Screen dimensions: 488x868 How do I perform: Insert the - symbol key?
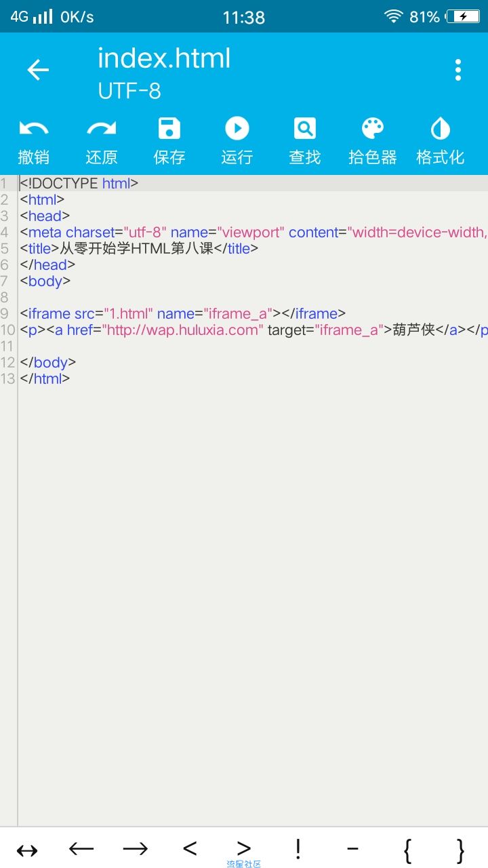[352, 848]
